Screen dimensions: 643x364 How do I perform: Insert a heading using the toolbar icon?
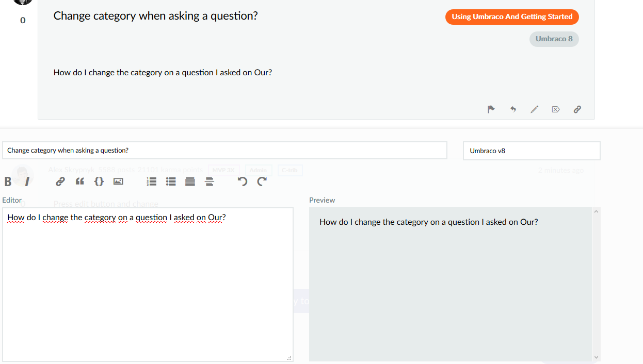[190, 181]
